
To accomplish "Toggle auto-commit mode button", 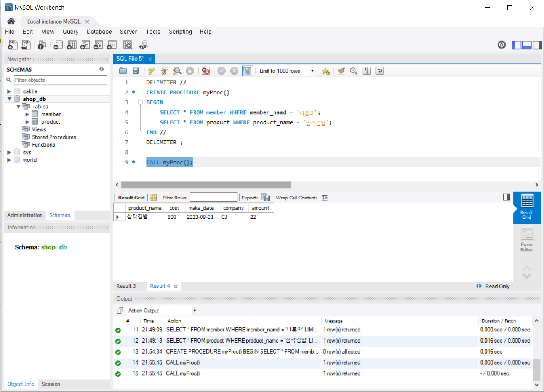I will click(248, 71).
